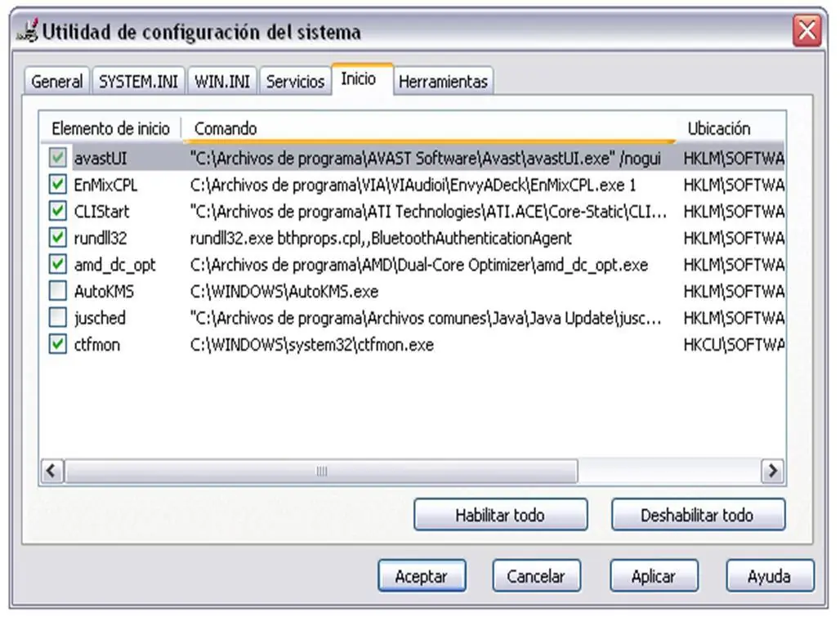This screenshot has height=626, width=840.
Task: Click the EnMixCPL.exe 1 command text
Action: 413,185
